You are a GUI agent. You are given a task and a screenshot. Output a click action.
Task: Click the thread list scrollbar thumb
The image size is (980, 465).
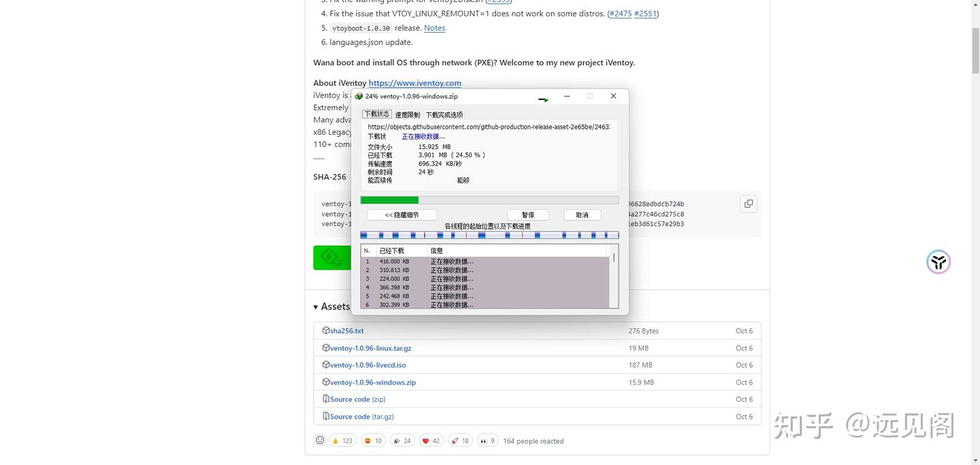coord(614,257)
